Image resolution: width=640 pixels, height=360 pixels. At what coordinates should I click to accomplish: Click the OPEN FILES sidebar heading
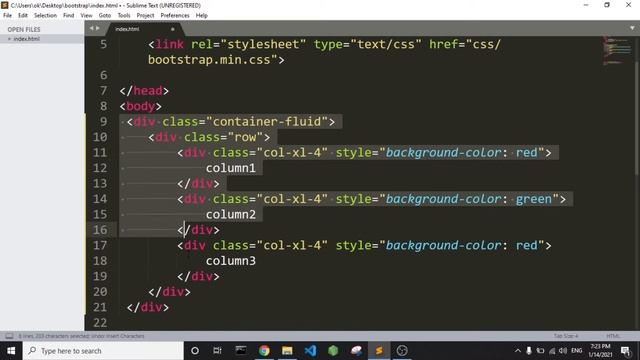point(24,29)
